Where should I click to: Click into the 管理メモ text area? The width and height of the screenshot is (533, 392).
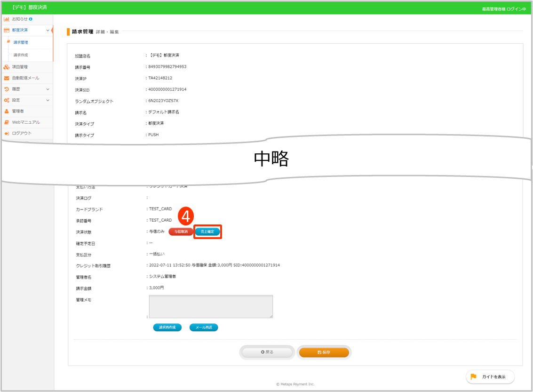click(x=211, y=306)
